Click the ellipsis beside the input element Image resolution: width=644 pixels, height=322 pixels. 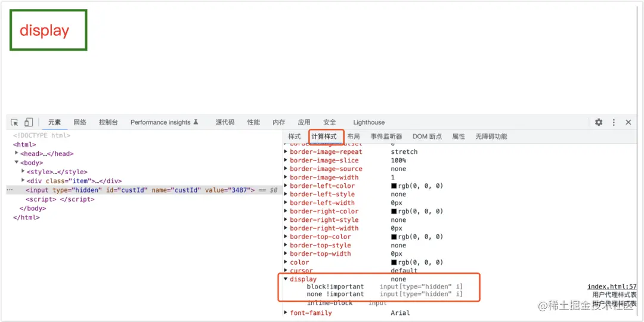10,190
